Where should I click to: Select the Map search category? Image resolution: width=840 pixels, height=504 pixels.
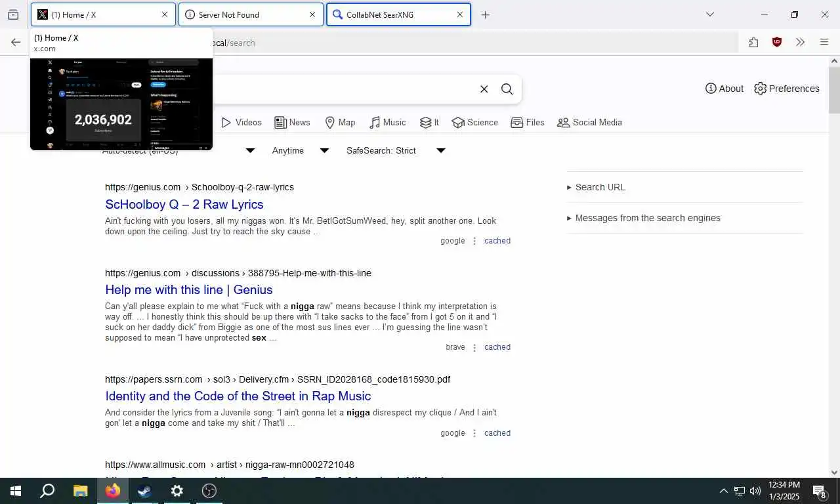tap(340, 122)
